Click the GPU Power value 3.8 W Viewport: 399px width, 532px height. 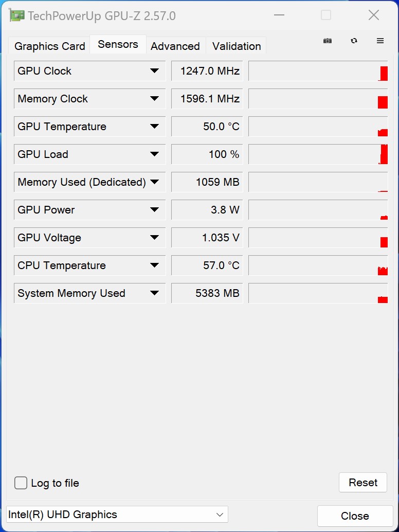point(207,210)
